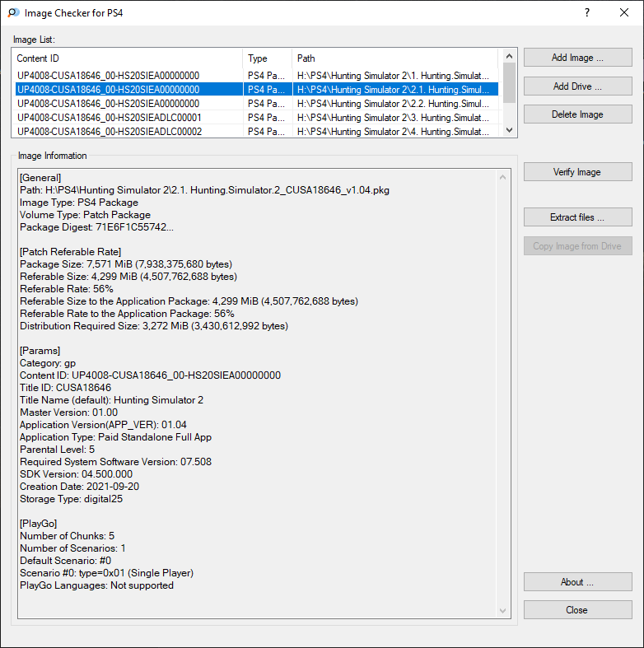Close the window with the X button
This screenshot has height=648, width=644.
click(x=624, y=12)
